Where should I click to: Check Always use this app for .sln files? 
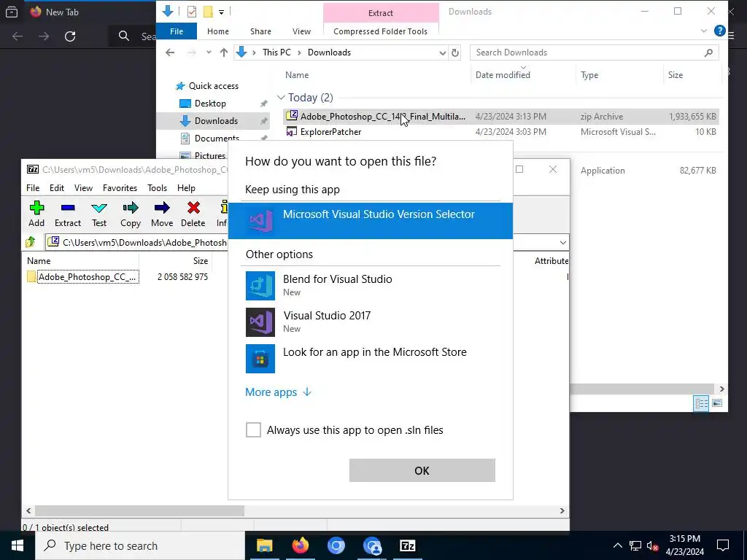point(253,430)
